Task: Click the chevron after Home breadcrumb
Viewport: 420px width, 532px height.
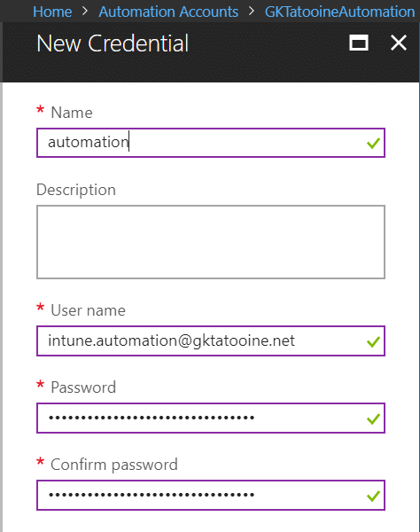Action: 85,12
